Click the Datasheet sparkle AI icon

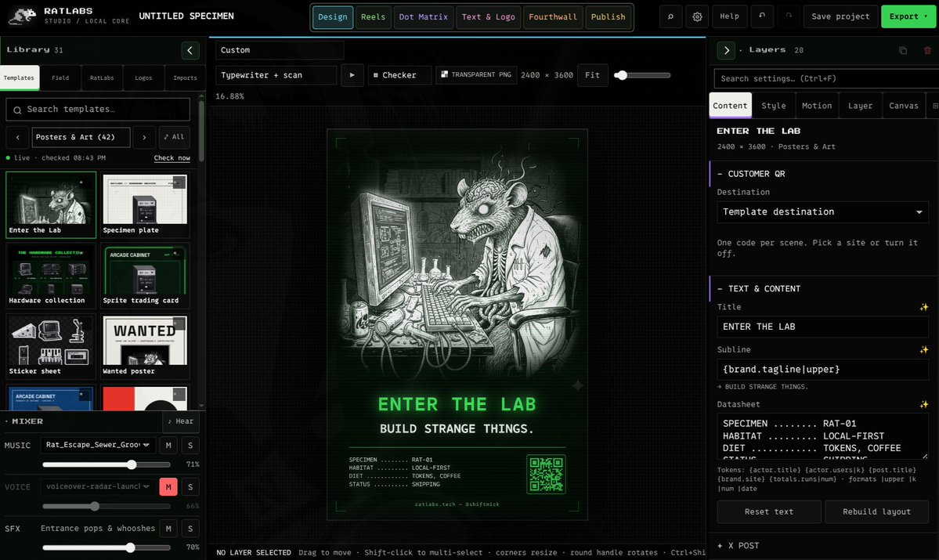click(x=924, y=404)
